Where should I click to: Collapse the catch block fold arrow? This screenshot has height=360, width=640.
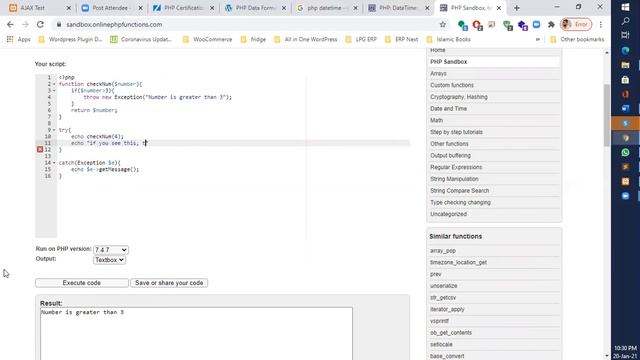(54, 162)
